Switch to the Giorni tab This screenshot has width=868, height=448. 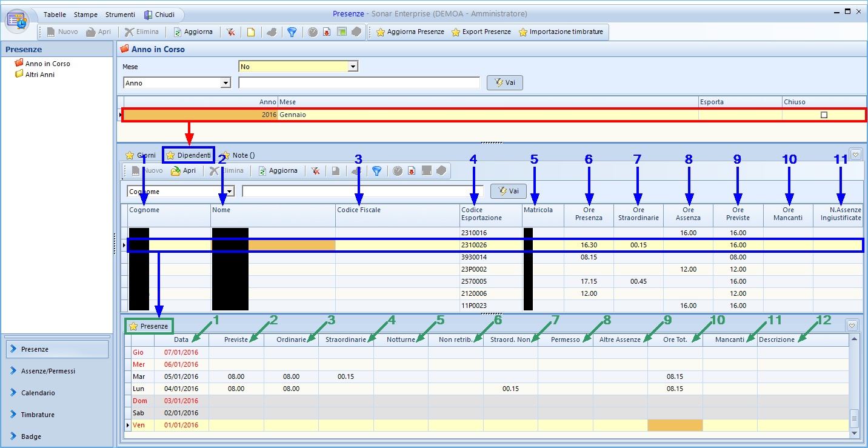141,155
